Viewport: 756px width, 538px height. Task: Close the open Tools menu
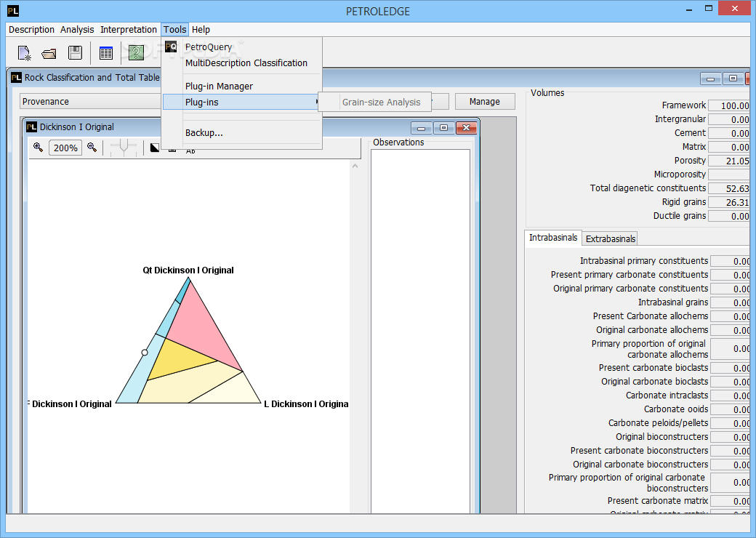coord(174,29)
